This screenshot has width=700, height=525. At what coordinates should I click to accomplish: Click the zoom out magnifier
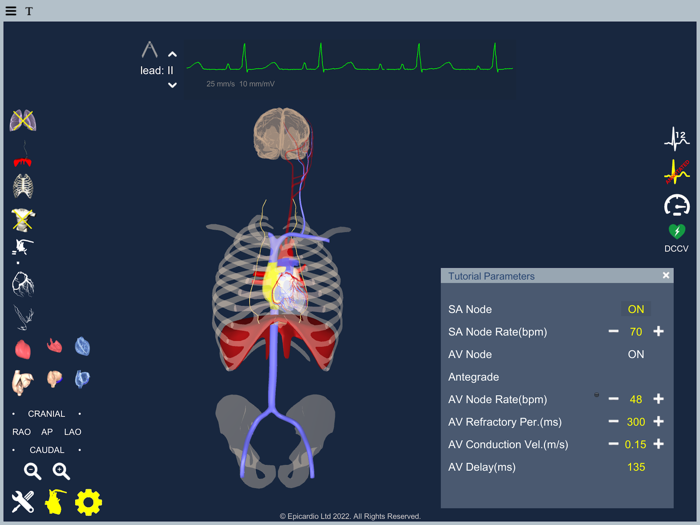pos(33,471)
